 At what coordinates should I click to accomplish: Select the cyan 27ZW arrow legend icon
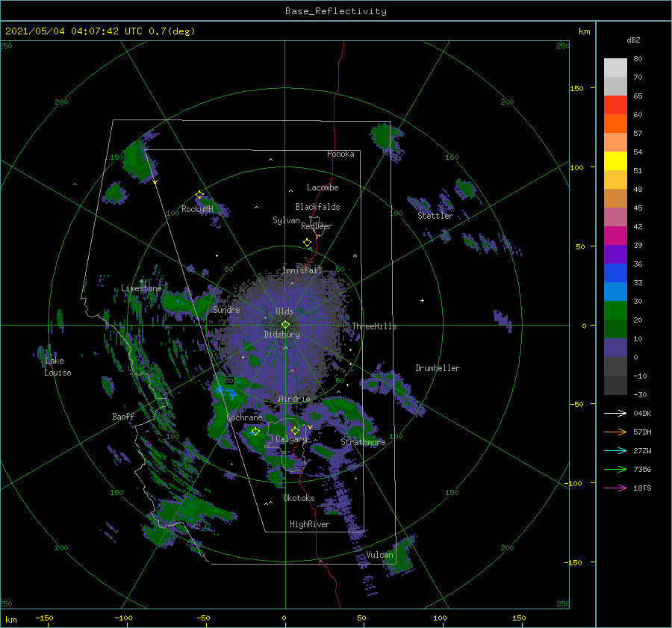coord(615,450)
